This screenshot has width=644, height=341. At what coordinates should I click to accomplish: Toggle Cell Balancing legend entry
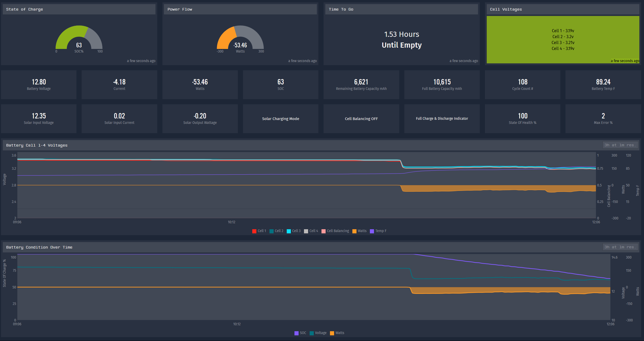[337, 231]
